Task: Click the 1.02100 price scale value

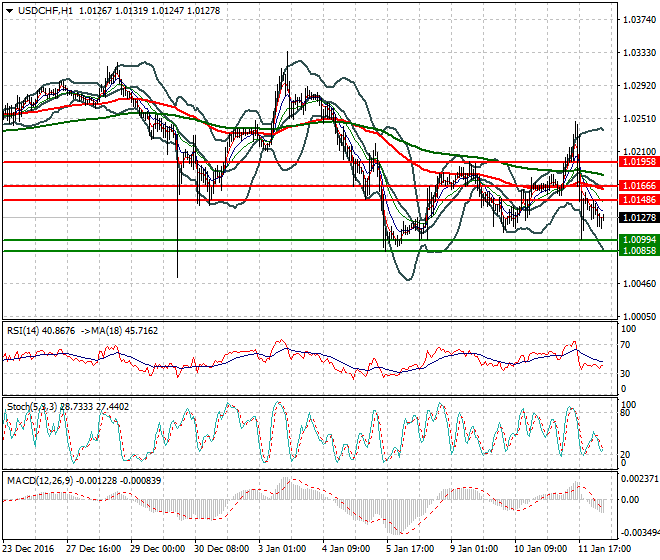Action: click(x=639, y=152)
